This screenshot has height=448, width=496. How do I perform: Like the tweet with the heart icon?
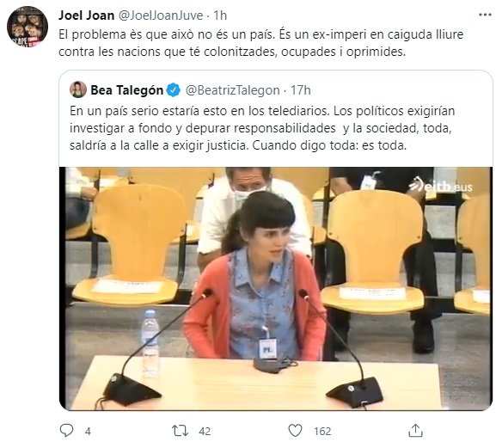pyautogui.click(x=295, y=431)
